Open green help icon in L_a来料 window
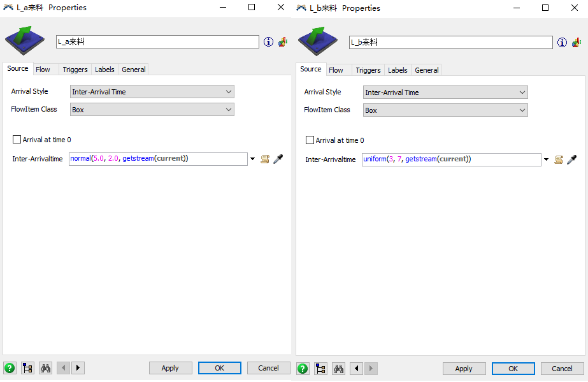The image size is (588, 382). (10, 368)
